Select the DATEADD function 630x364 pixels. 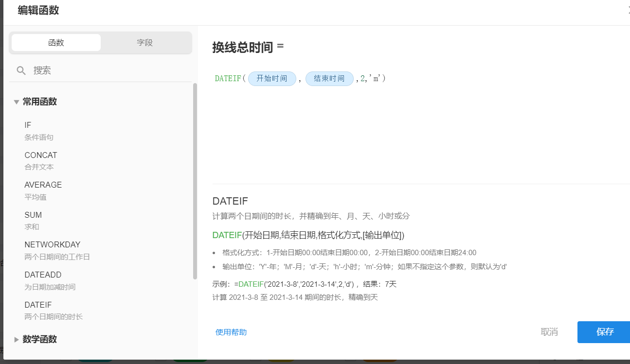click(43, 275)
